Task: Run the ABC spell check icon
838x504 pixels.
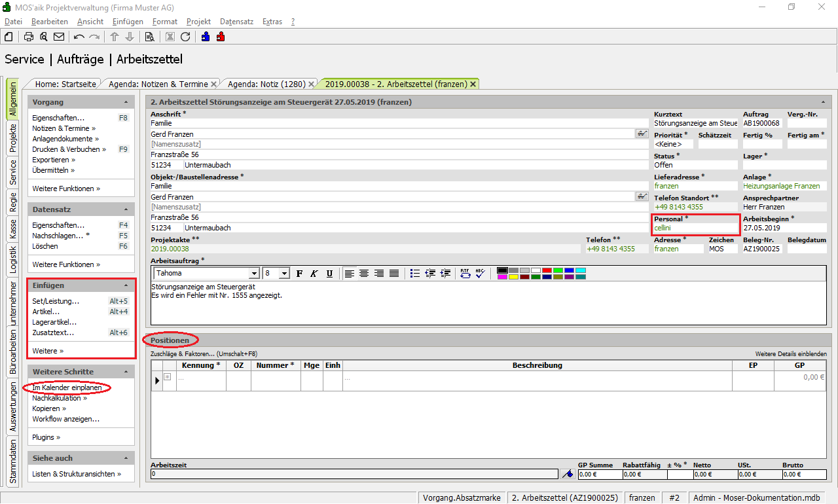Action: point(481,273)
